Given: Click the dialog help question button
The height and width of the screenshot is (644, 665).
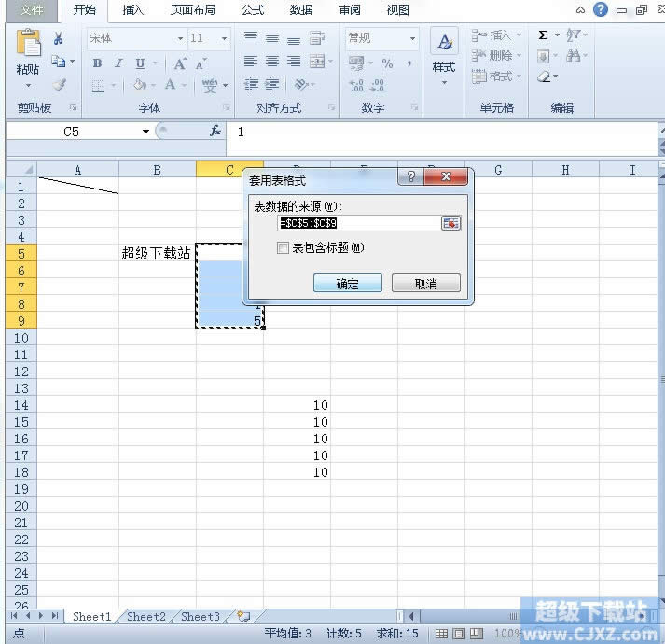Looking at the screenshot, I should [x=410, y=176].
